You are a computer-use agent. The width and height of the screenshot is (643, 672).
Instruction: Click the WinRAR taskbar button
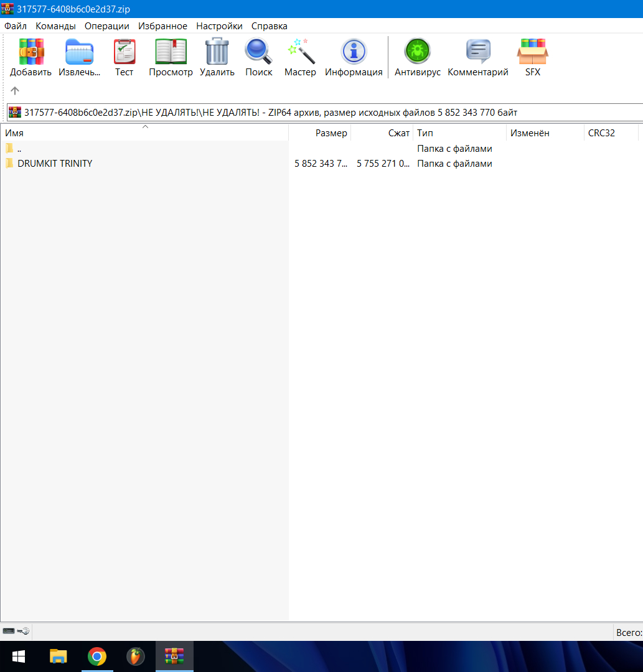pyautogui.click(x=174, y=656)
